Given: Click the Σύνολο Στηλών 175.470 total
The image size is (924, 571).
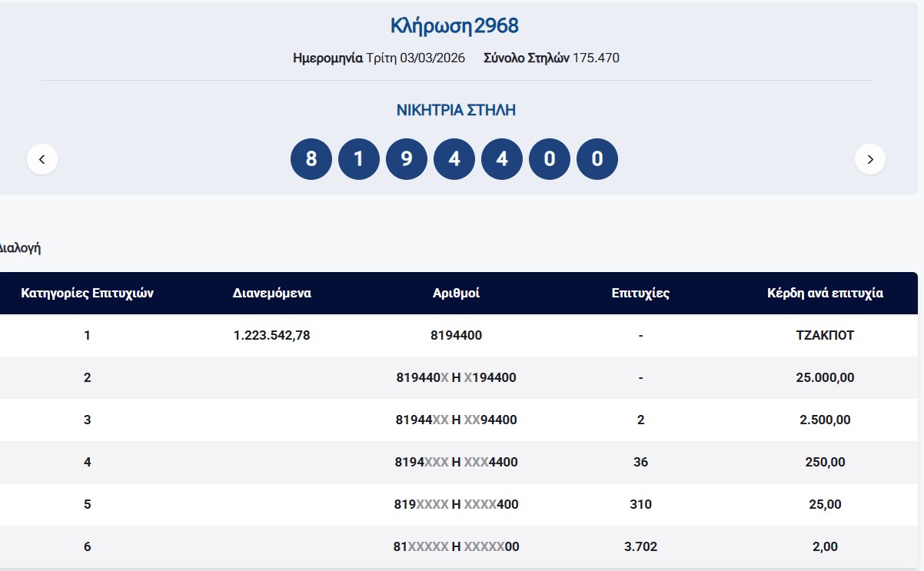Looking at the screenshot, I should [551, 58].
